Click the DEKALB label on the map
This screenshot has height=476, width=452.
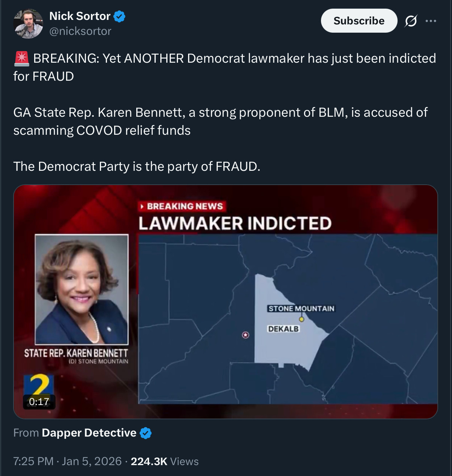coord(283,329)
